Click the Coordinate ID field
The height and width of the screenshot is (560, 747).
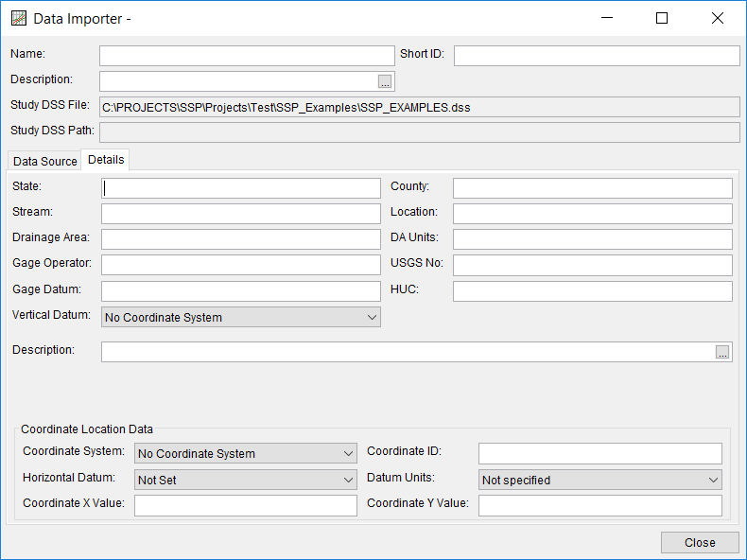tap(600, 453)
